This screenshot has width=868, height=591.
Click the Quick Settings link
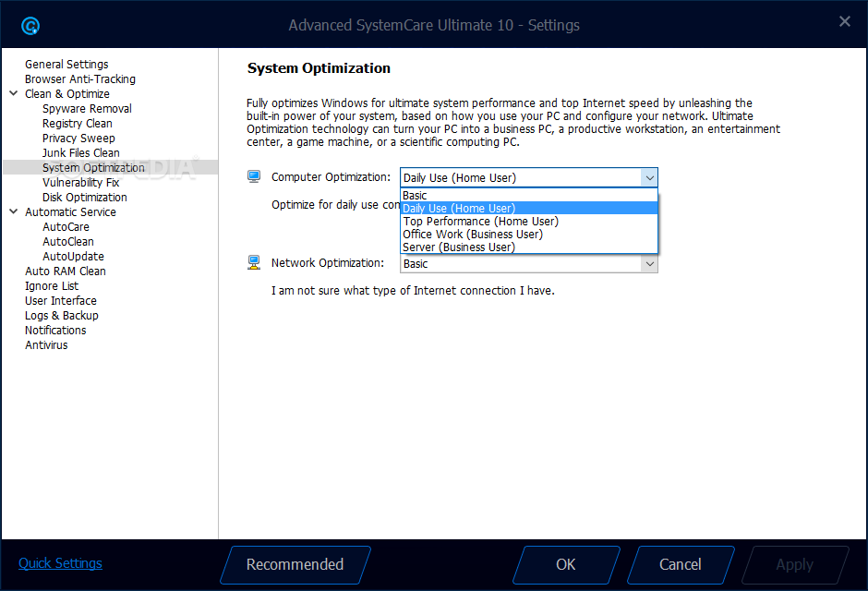(x=60, y=563)
